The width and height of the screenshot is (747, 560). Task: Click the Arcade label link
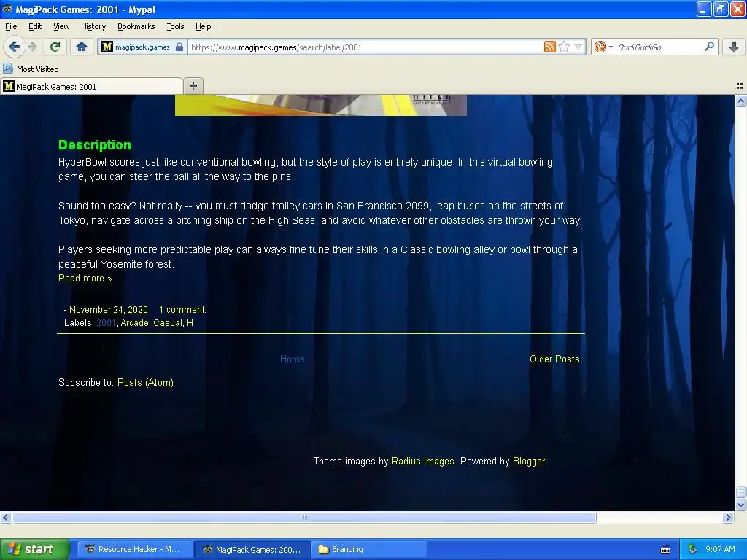click(134, 323)
